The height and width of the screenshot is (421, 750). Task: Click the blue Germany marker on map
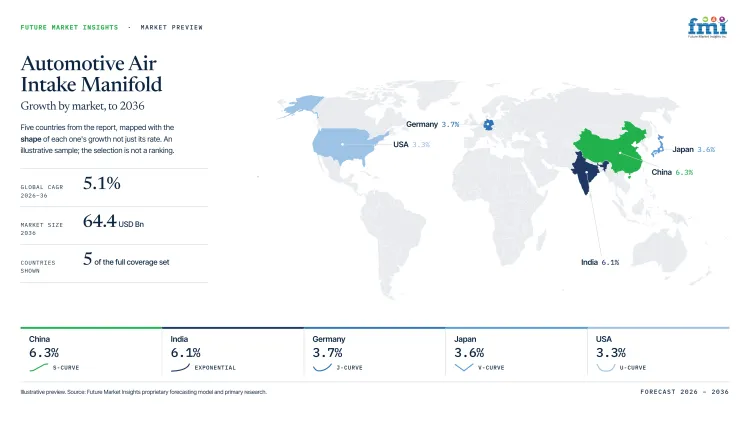click(488, 125)
